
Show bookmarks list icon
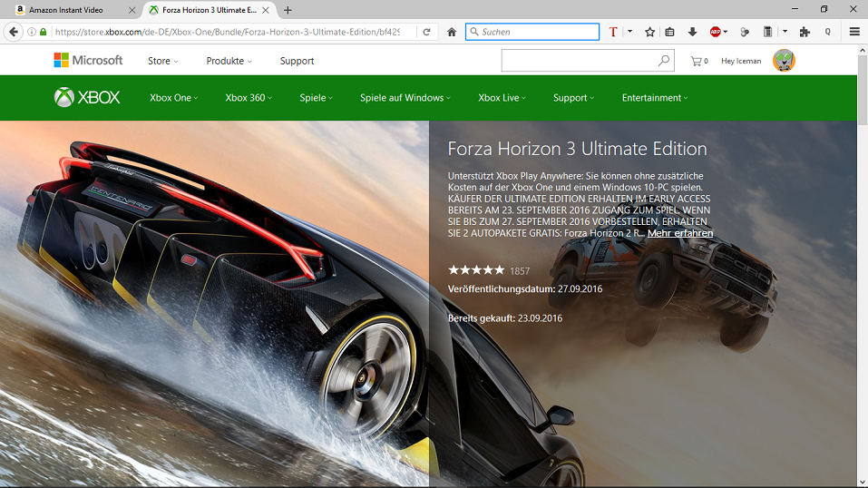(x=670, y=32)
